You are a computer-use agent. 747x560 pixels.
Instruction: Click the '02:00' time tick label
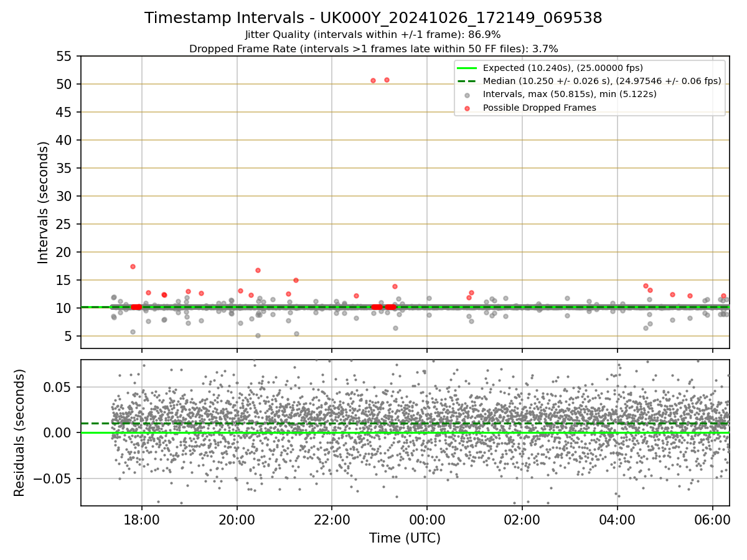(522, 519)
